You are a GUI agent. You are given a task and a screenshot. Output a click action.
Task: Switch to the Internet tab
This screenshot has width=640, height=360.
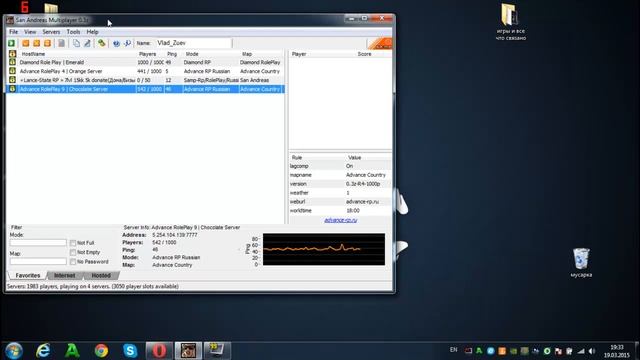tap(64, 276)
